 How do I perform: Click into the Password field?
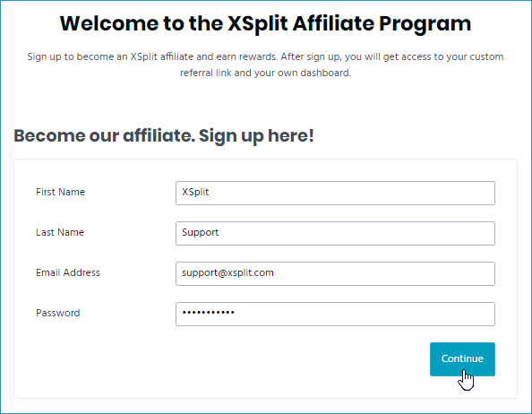(x=335, y=315)
